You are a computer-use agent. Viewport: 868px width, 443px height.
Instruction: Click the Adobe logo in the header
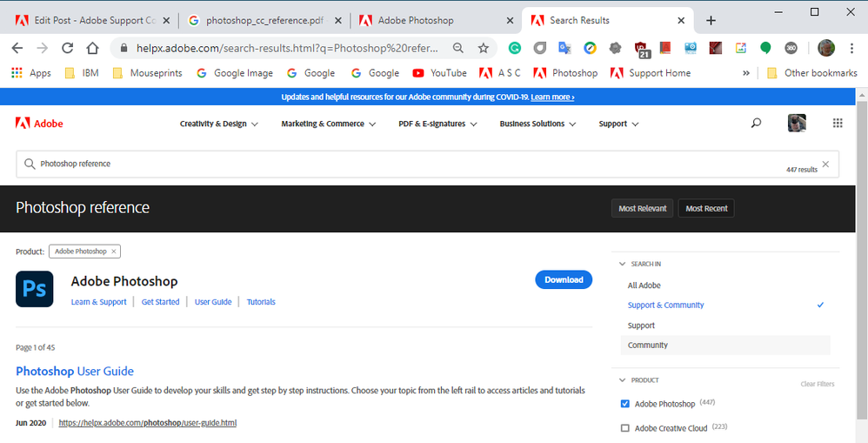(x=39, y=124)
